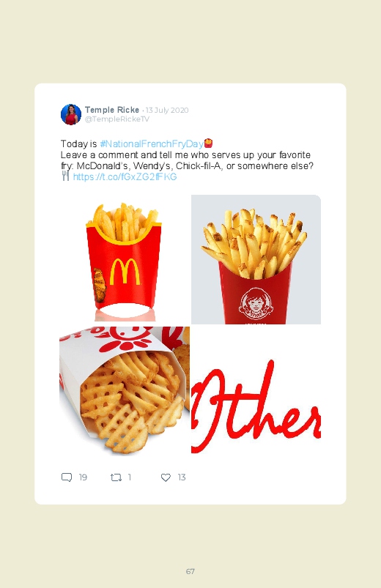Click the Temple Ricke display name

(112, 110)
